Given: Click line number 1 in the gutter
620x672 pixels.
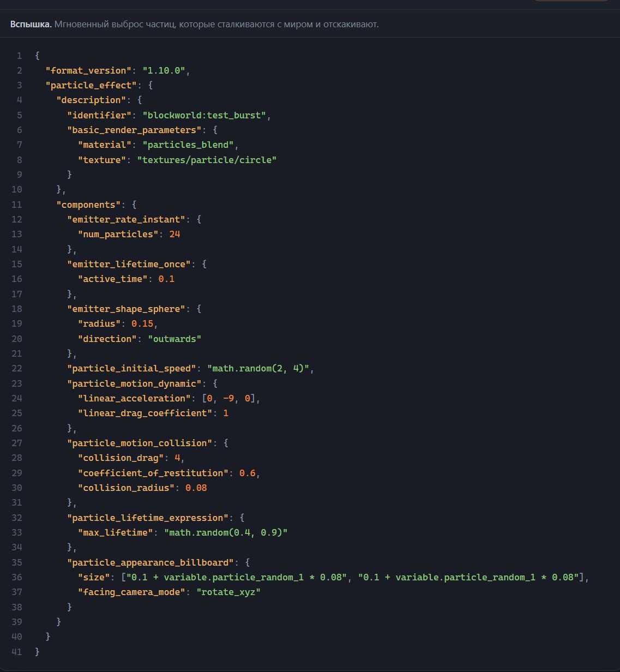Looking at the screenshot, I should coord(20,56).
